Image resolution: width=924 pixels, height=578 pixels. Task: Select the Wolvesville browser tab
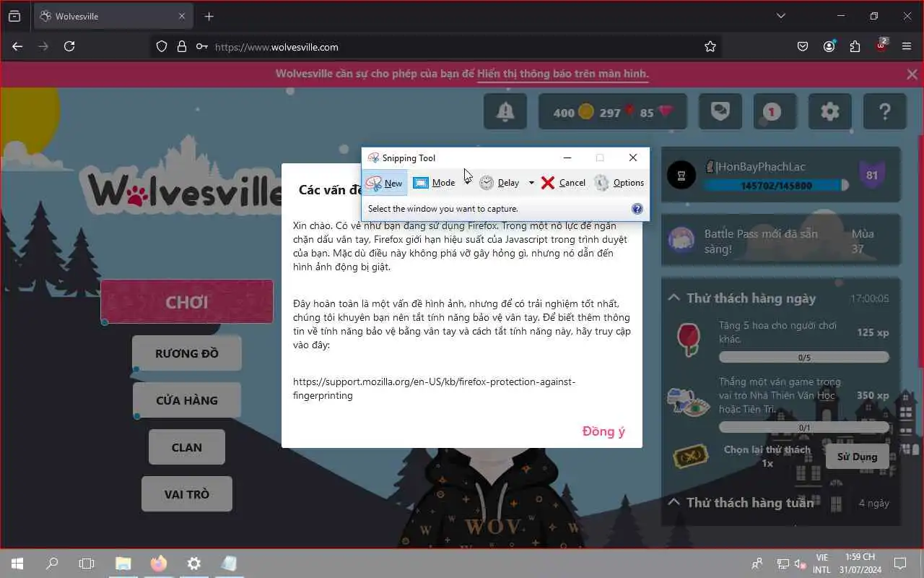pyautogui.click(x=113, y=16)
